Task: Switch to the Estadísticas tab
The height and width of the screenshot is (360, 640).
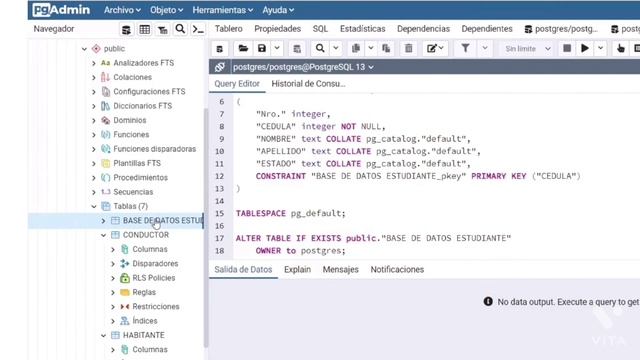Action: pos(362,29)
